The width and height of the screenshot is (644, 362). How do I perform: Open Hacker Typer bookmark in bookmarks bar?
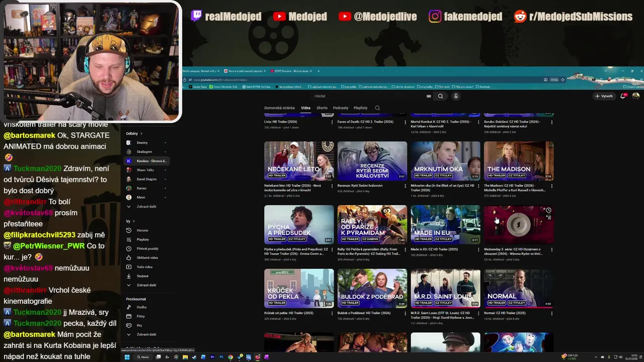click(x=199, y=87)
